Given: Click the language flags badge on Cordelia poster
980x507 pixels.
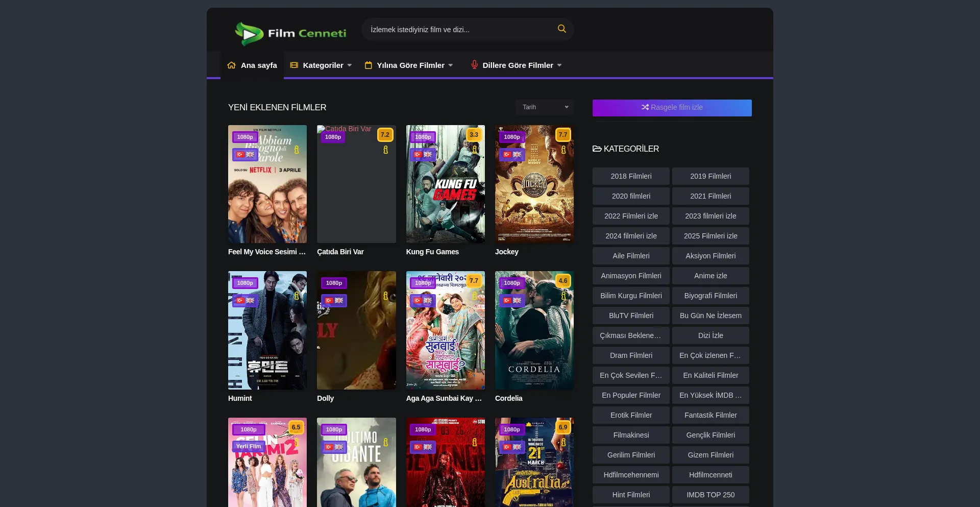Looking at the screenshot, I should 512,300.
